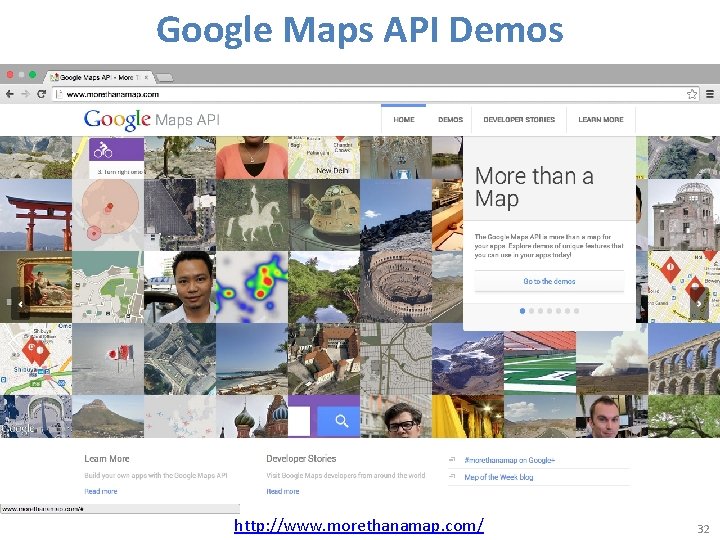Viewport: 720px width, 540px height.
Task: Click the Developer Stories heading
Action: tap(301, 458)
